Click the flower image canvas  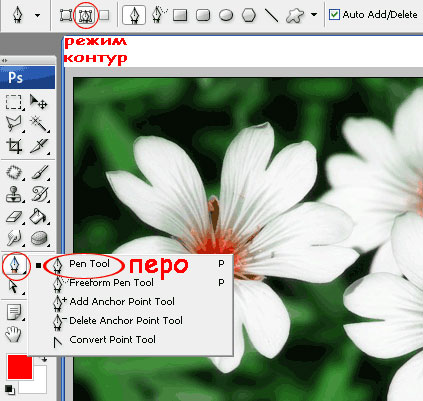click(248, 239)
